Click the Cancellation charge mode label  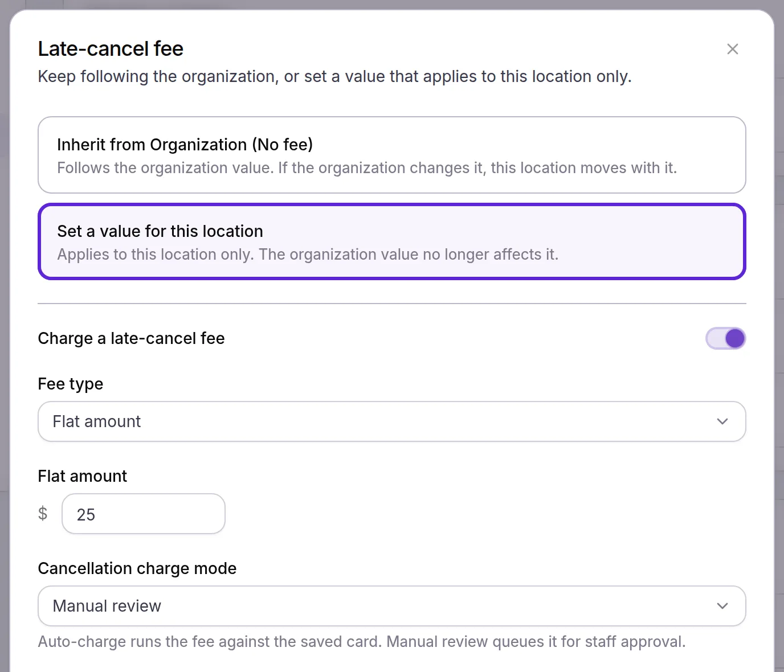pyautogui.click(x=137, y=568)
